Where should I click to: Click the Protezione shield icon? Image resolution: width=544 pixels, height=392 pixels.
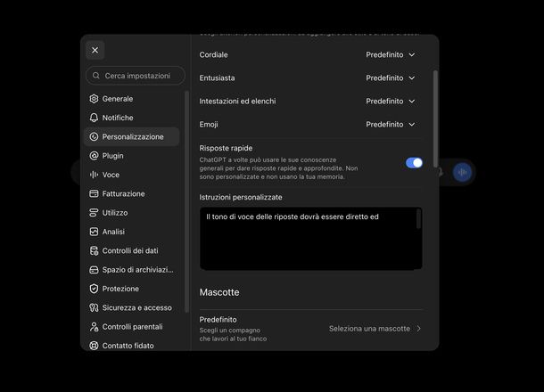coord(94,289)
